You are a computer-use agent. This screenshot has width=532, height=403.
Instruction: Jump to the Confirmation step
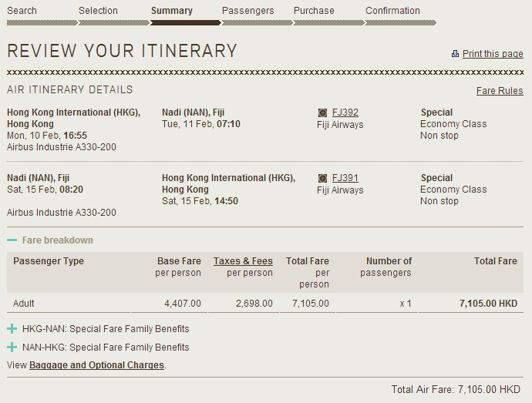392,11
